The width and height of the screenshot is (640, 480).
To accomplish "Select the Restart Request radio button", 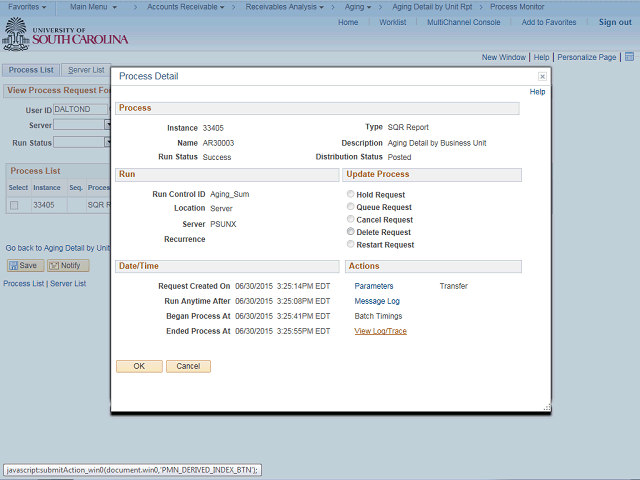I will pos(350,245).
